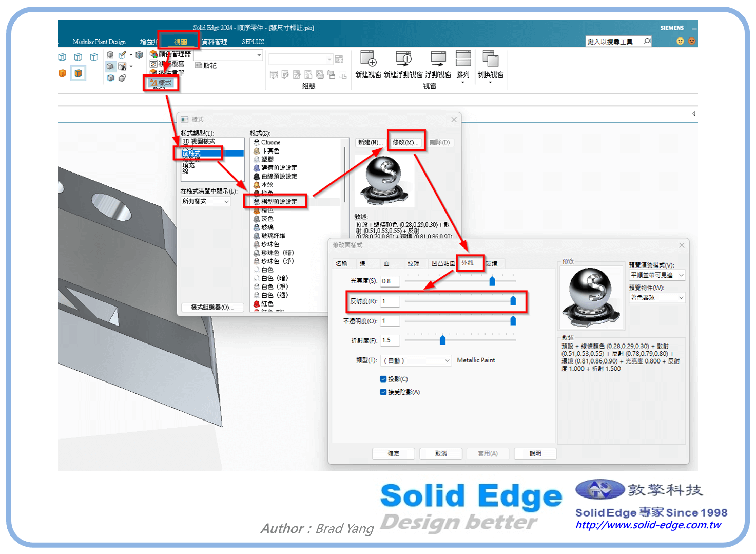Open the 樣式 (Styles) tool in ribbon

161,83
